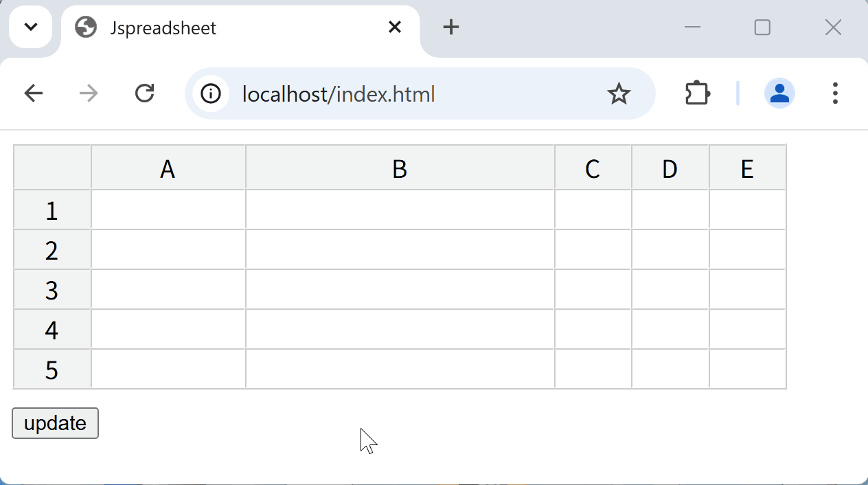Open the browser extensions puzzle icon
Viewport: 868px width, 485px height.
click(x=696, y=93)
